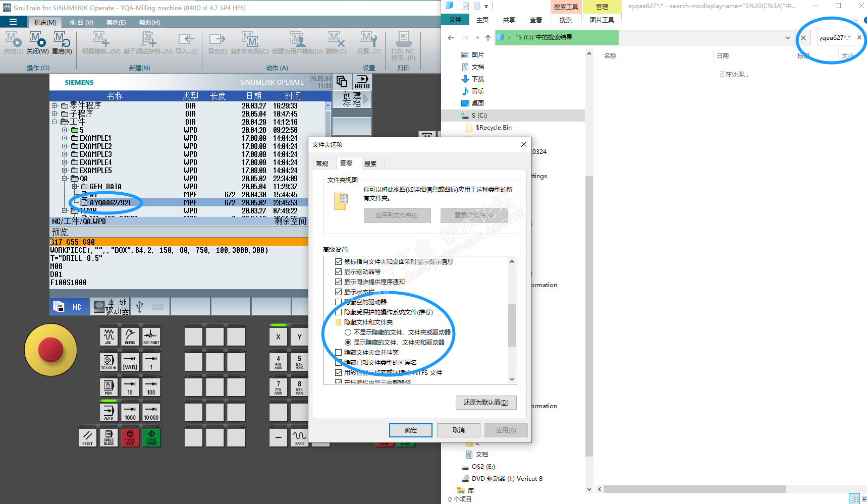Select 显示隐藏的文件、文件夹和驱动器 radio button

tap(348, 342)
